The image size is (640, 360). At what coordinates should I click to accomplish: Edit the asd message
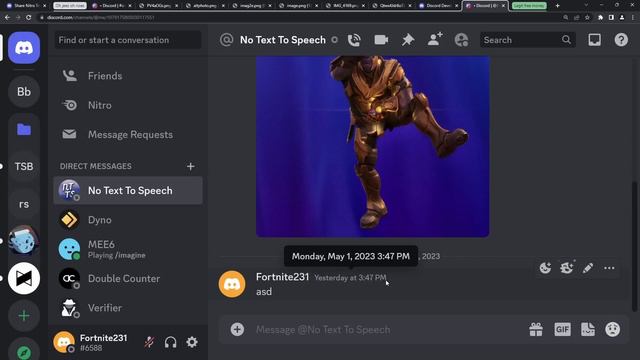[x=588, y=268]
